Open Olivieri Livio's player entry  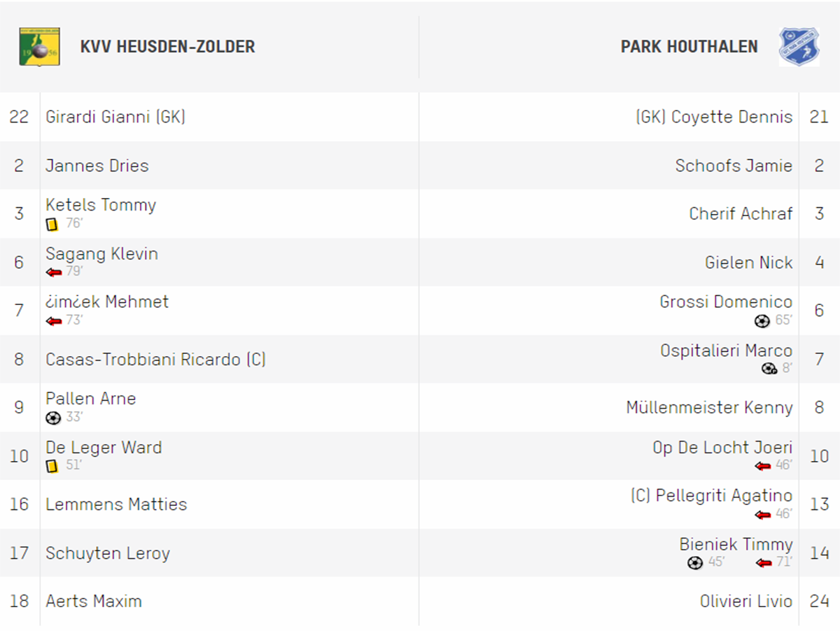(746, 602)
